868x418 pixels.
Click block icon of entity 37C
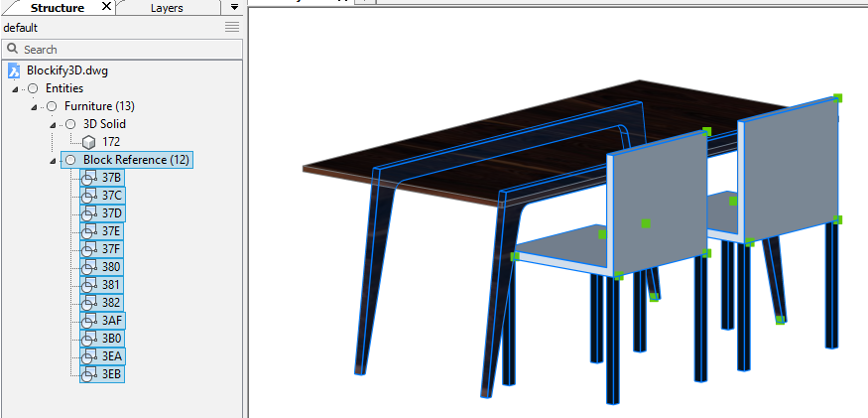tap(88, 196)
